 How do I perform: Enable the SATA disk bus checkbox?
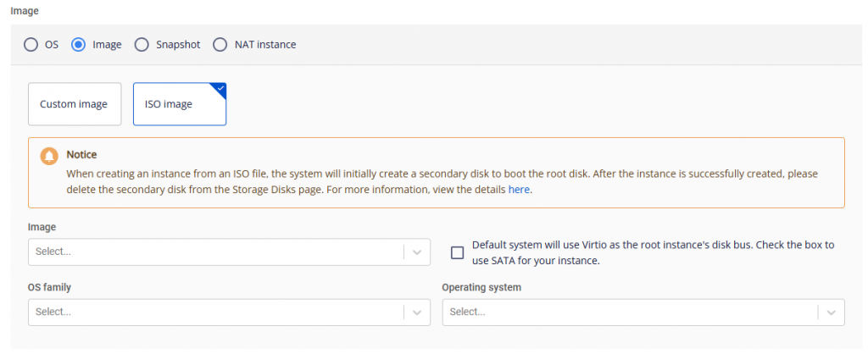coord(458,252)
